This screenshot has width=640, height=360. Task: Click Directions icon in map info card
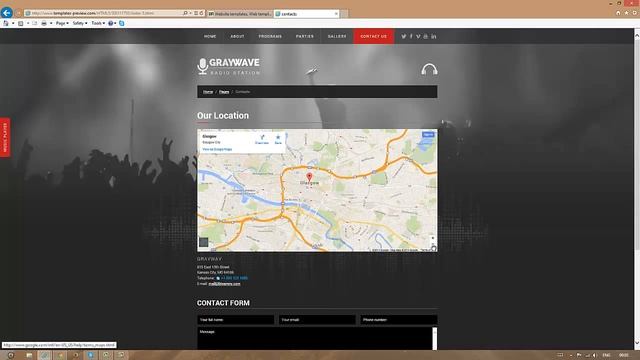262,139
